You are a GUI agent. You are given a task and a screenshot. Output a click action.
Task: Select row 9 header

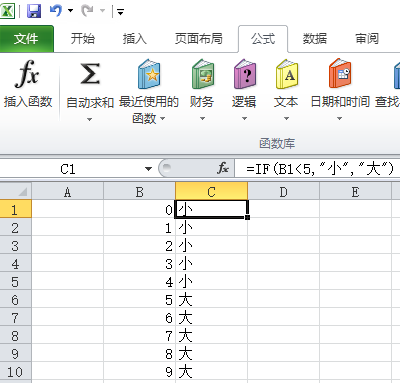coord(16,354)
